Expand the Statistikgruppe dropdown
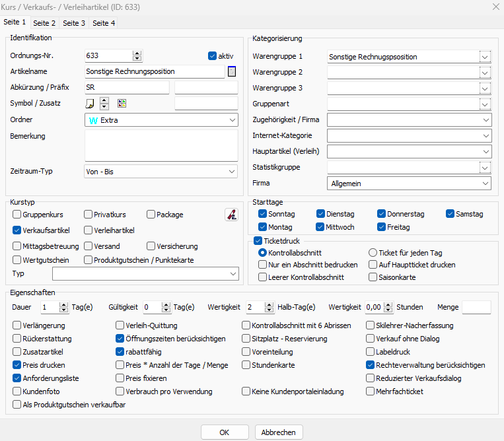 (x=485, y=167)
